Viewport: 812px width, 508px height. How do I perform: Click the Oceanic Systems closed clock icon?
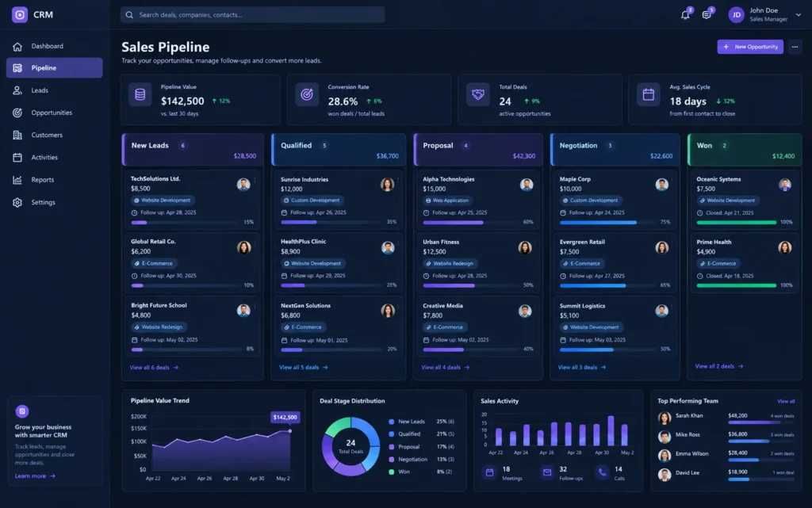tap(699, 212)
